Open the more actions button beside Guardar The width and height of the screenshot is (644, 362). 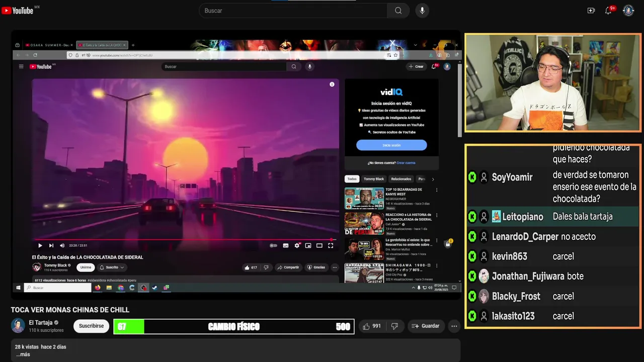pyautogui.click(x=454, y=326)
